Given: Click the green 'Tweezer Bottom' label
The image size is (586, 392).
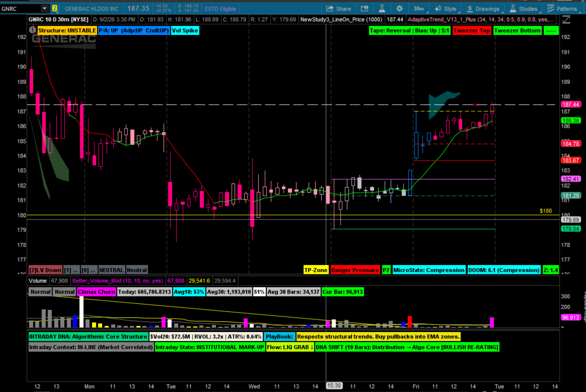Looking at the screenshot, I should (x=517, y=30).
